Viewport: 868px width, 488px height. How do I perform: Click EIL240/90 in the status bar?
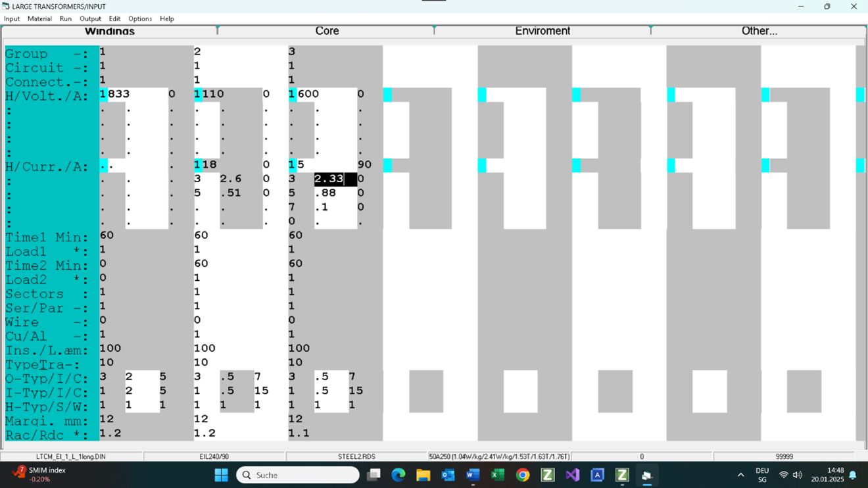click(x=214, y=456)
